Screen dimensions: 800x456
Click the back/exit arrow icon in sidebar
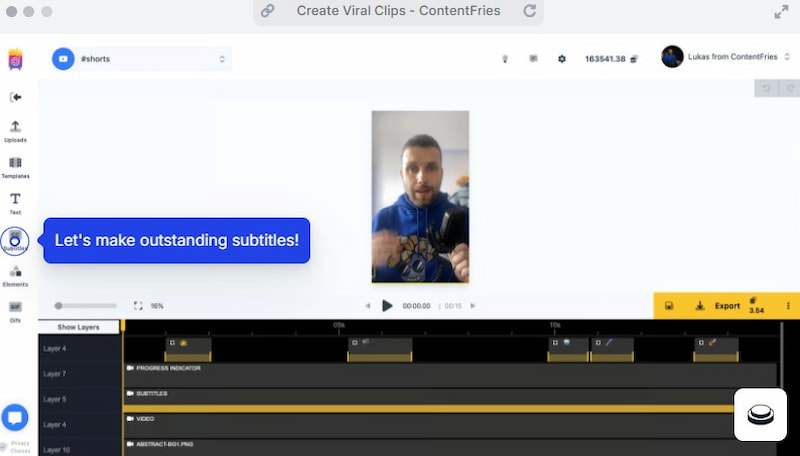tap(15, 97)
